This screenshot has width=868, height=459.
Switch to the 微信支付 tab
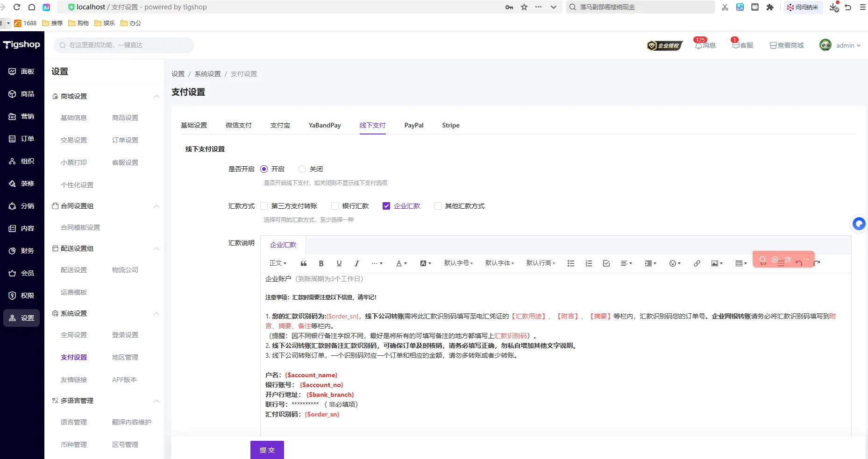[238, 125]
